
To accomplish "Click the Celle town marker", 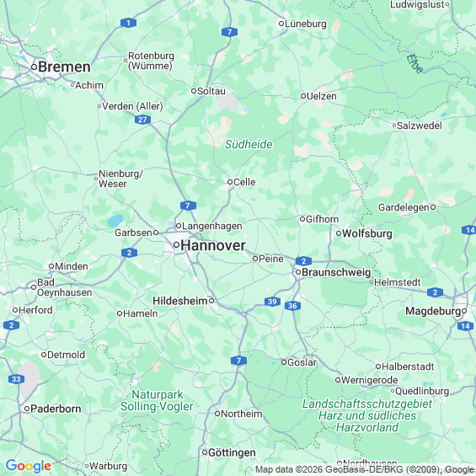I will pos(230,182).
